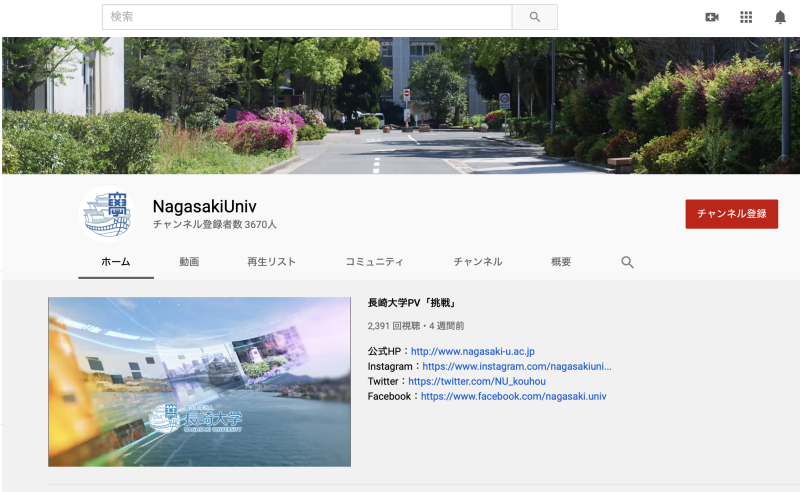Viewport: 800px width, 492px height.
Task: Open the create video camera icon
Action: [x=712, y=17]
